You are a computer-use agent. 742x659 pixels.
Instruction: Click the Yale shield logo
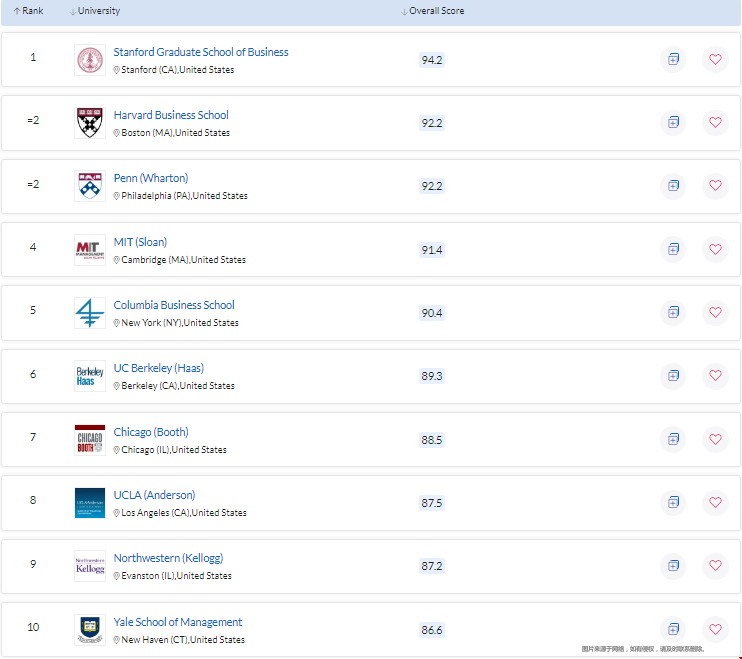(x=90, y=630)
